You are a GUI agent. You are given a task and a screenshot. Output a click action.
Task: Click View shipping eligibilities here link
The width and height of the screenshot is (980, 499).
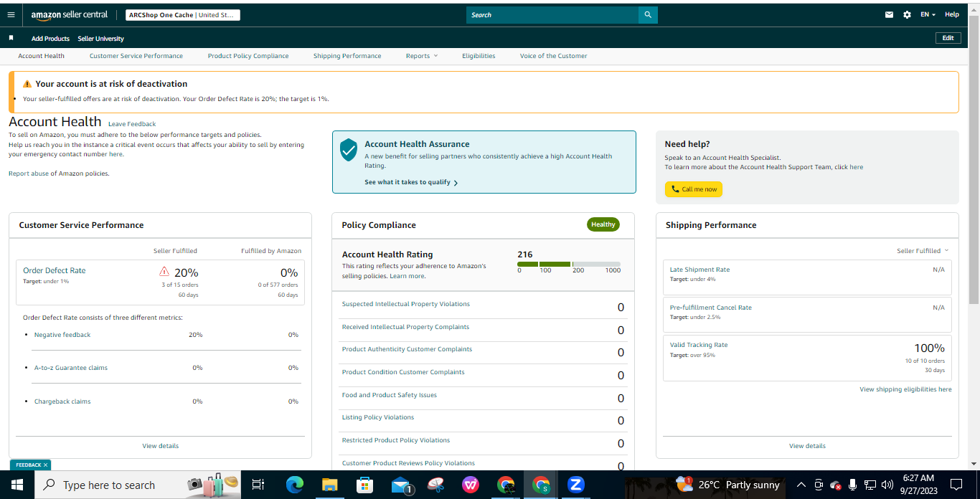(906, 389)
